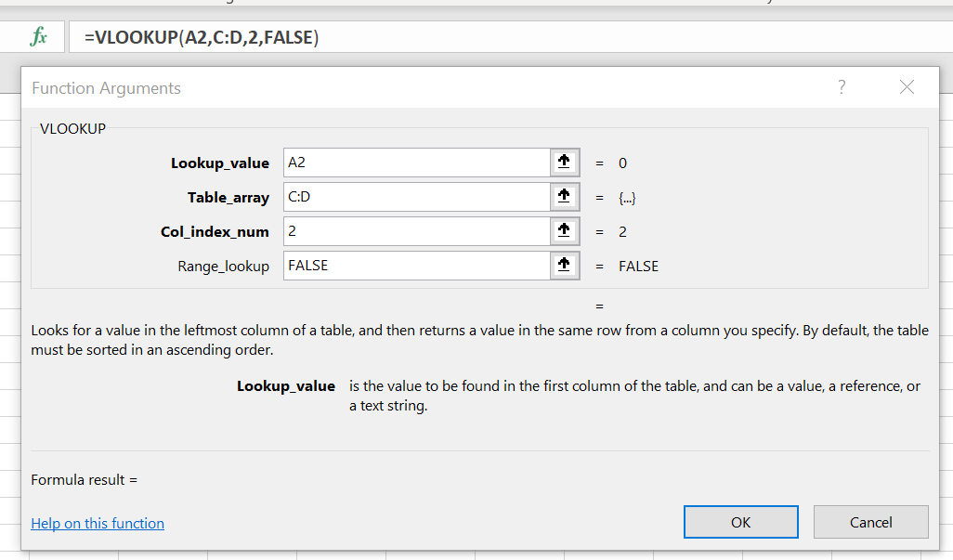Click into the Table_array field containing C:D
Viewport: 953px width, 560px height.
point(417,197)
